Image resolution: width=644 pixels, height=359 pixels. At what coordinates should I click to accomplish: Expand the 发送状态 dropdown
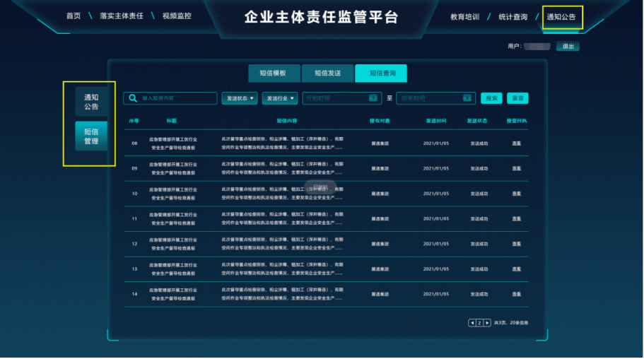240,98
